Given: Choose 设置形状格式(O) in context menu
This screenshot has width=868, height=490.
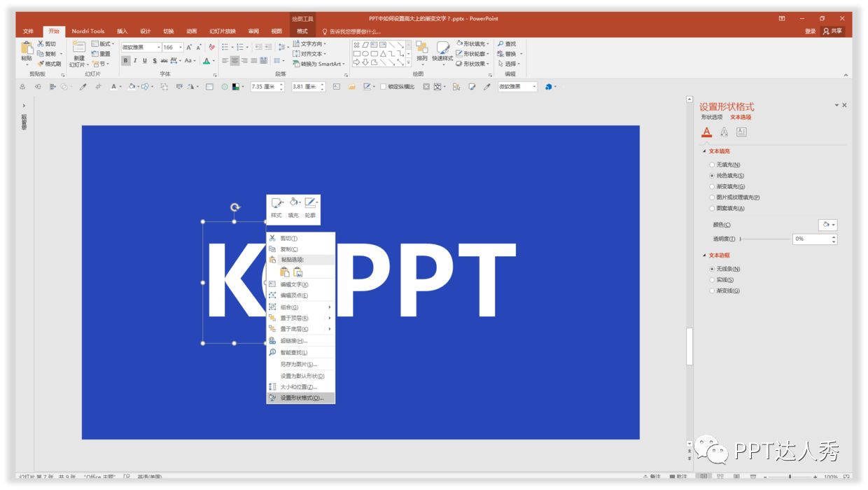Looking at the screenshot, I should tap(301, 398).
